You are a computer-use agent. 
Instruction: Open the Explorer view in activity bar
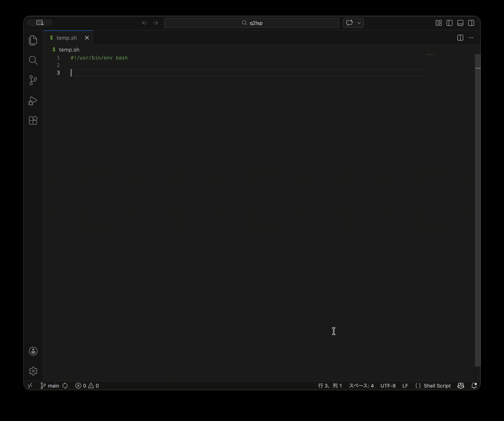(x=33, y=40)
